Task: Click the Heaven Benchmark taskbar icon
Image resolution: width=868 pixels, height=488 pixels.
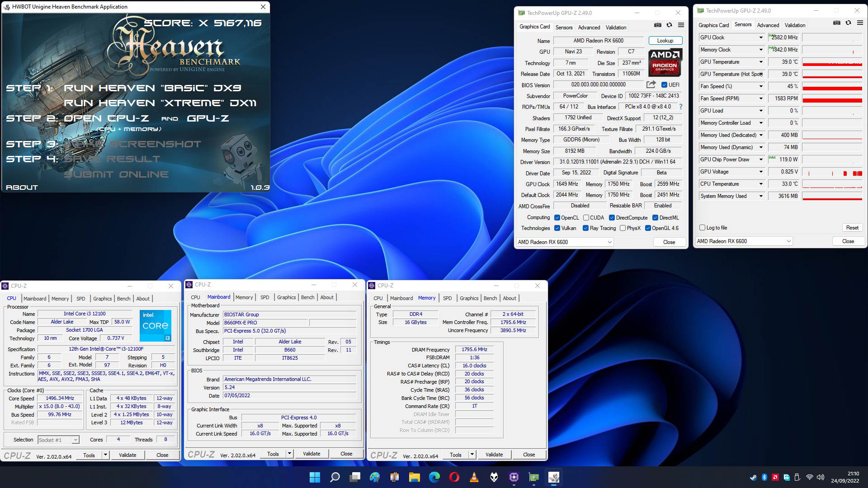Action: coord(553,477)
